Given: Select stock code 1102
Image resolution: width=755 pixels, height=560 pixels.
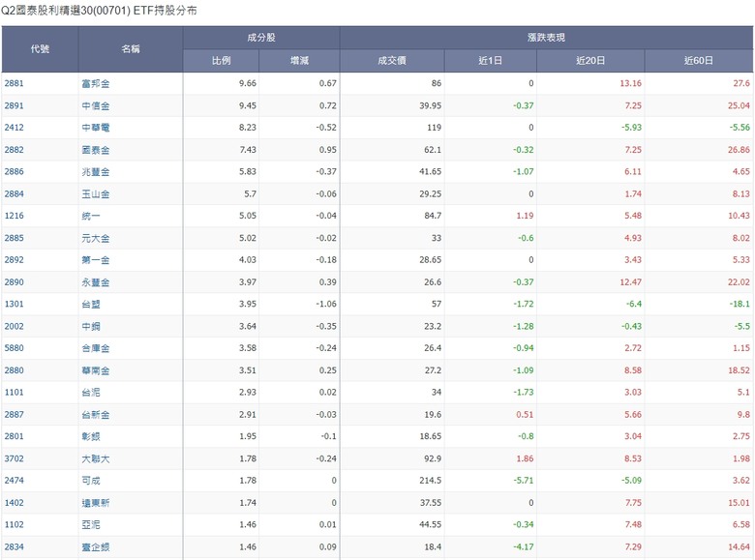Looking at the screenshot, I should (14, 524).
